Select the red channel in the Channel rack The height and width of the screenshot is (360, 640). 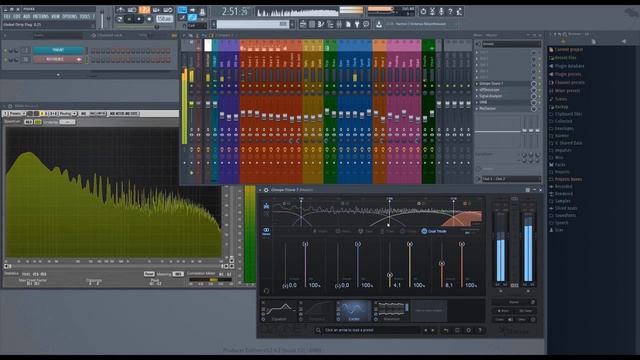[58, 60]
